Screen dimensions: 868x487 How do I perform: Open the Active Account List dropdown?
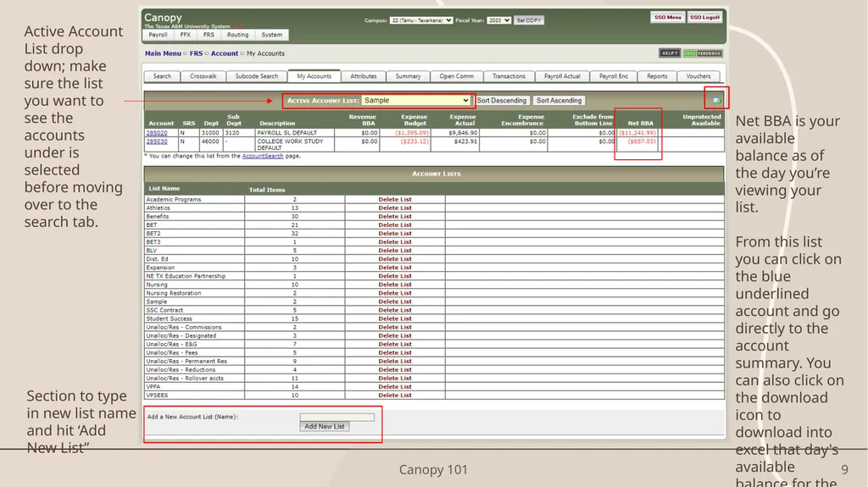(x=415, y=100)
